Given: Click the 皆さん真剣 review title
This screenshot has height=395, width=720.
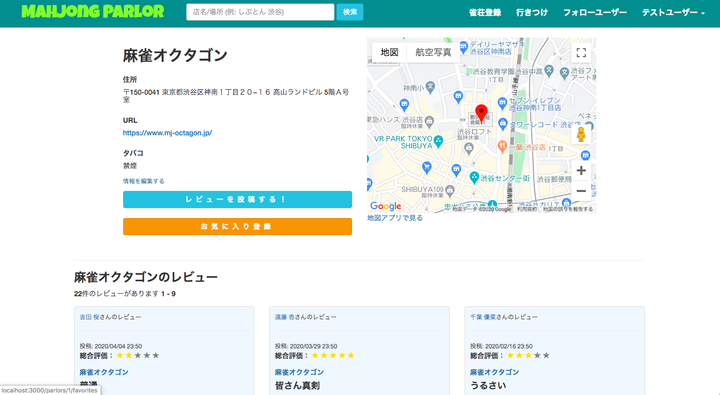Looking at the screenshot, I should coord(298,385).
